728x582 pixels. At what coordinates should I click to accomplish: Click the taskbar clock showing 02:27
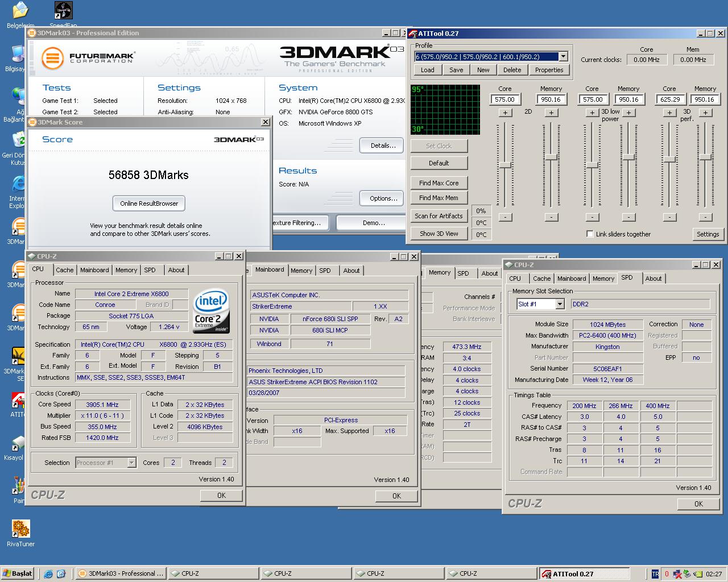[x=713, y=574]
